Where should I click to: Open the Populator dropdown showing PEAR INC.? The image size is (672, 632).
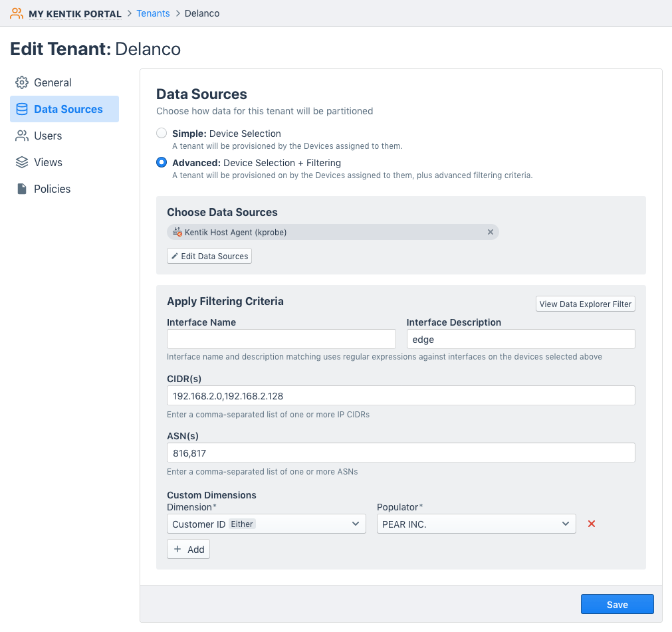point(476,524)
